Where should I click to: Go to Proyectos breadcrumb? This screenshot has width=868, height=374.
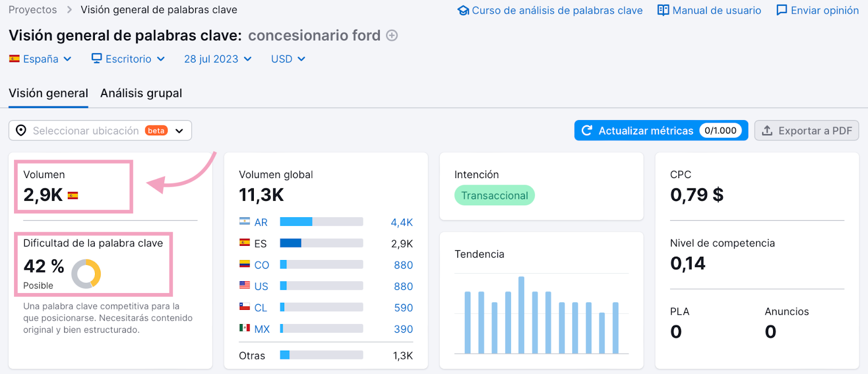click(33, 10)
